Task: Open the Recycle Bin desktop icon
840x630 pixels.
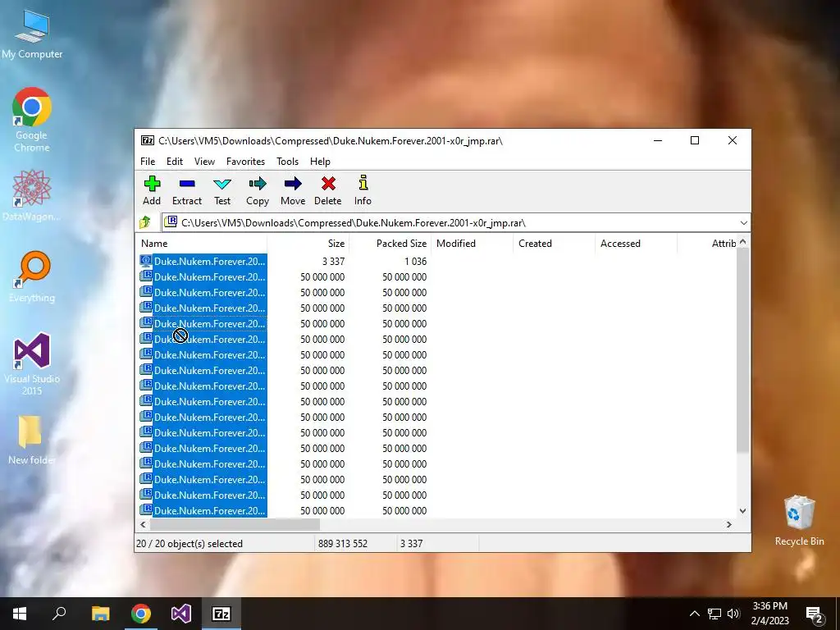Action: 799,521
